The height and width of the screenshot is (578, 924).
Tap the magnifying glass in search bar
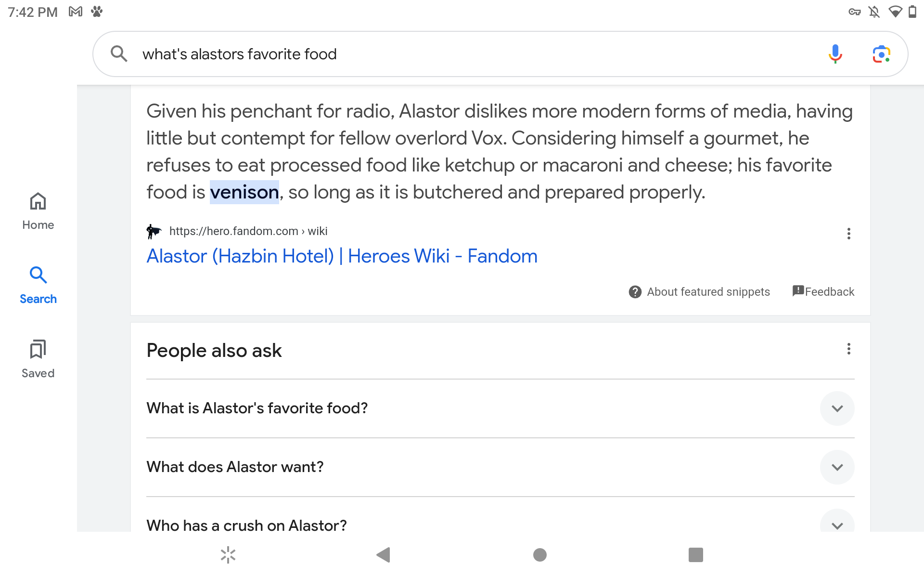[119, 54]
